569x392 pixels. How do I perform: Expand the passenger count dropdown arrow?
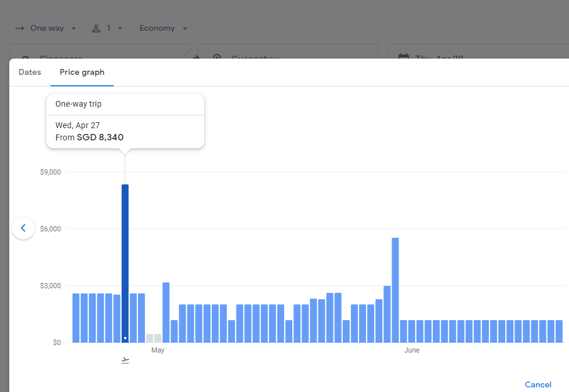point(119,28)
